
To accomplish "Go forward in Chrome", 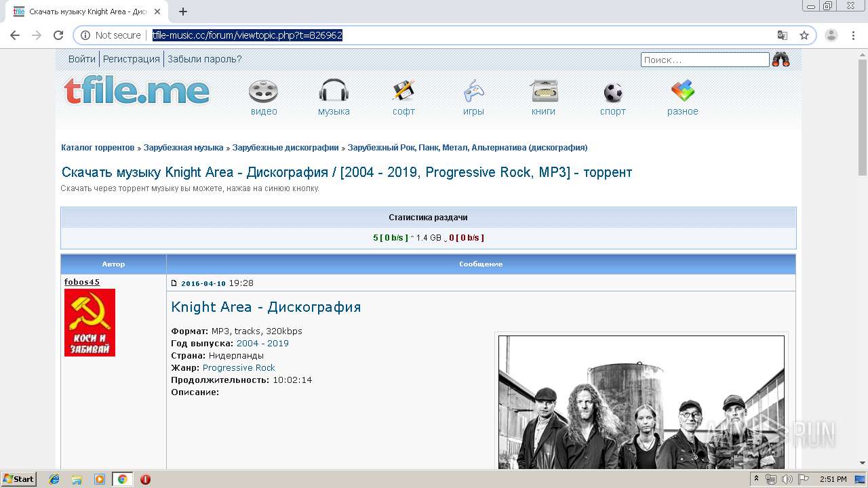I will tap(37, 35).
